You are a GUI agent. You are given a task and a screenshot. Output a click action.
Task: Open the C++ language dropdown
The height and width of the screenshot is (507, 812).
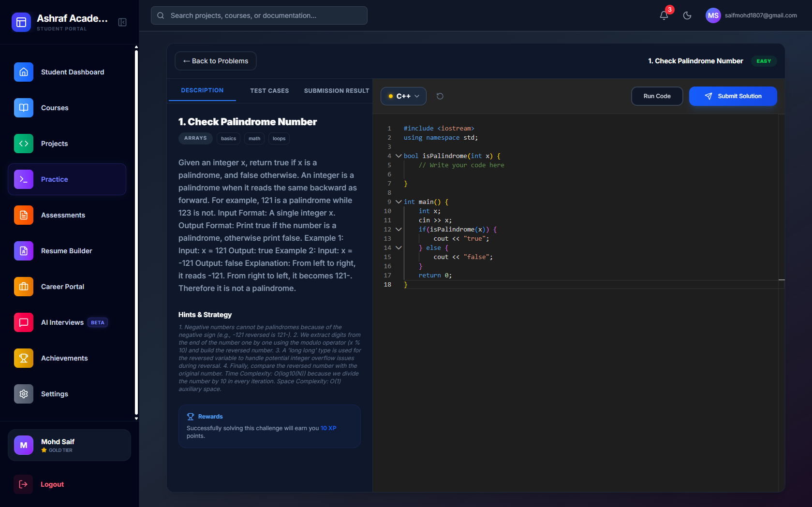[x=403, y=96]
